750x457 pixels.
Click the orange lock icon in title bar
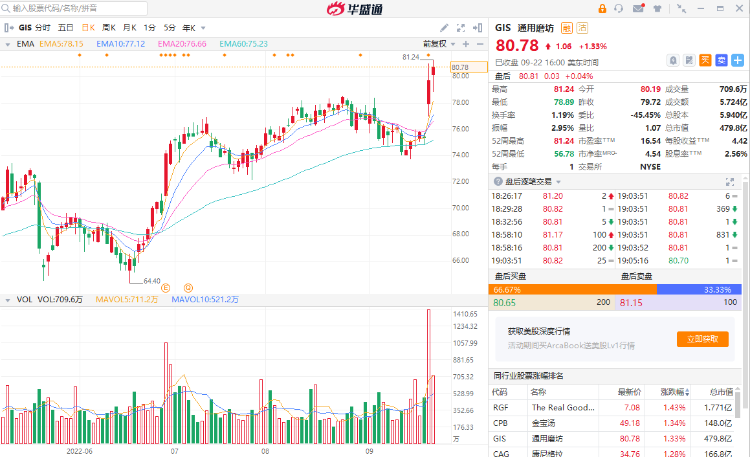pyautogui.click(x=602, y=9)
